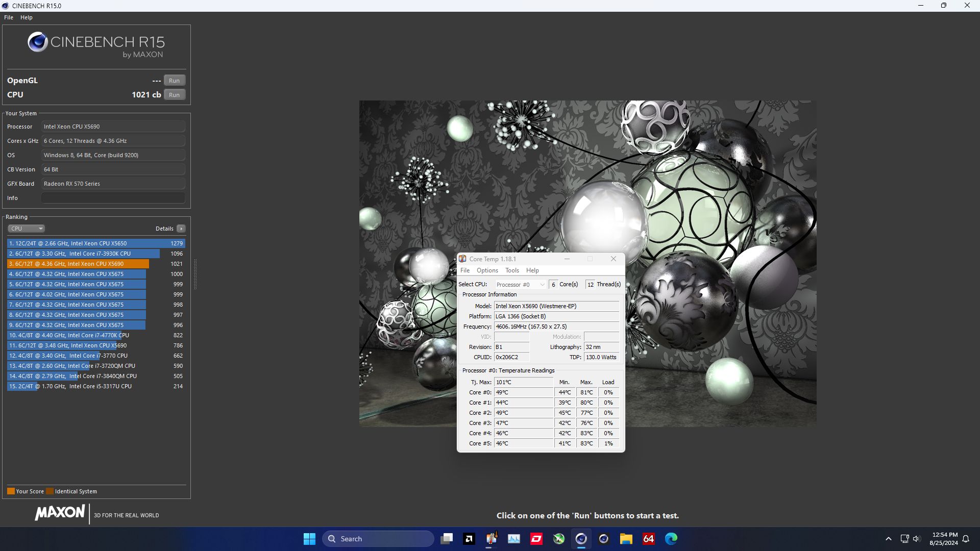Click Core Temp title bar icon
Image resolution: width=980 pixels, height=551 pixels.
click(x=462, y=259)
